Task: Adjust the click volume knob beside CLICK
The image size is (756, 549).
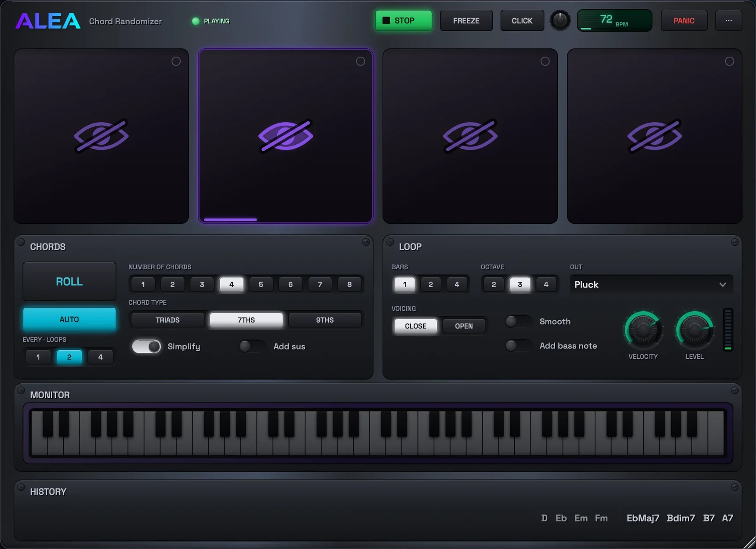Action: tap(560, 21)
